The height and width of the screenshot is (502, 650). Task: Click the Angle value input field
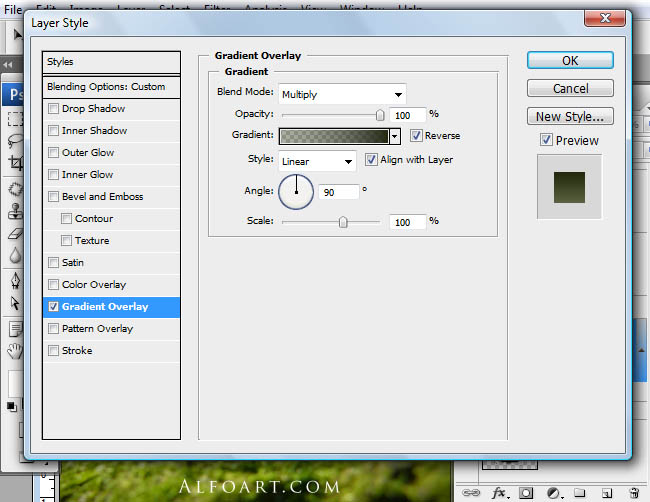click(338, 191)
